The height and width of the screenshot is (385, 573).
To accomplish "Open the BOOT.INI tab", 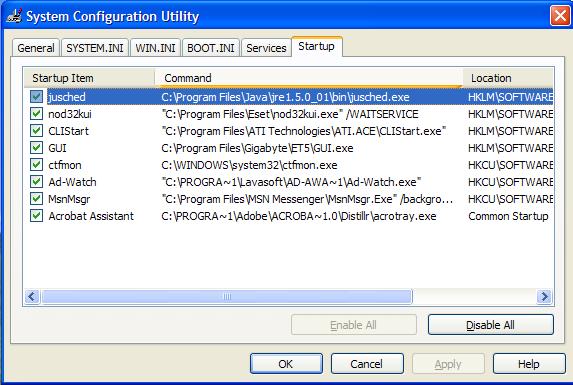I will [211, 48].
